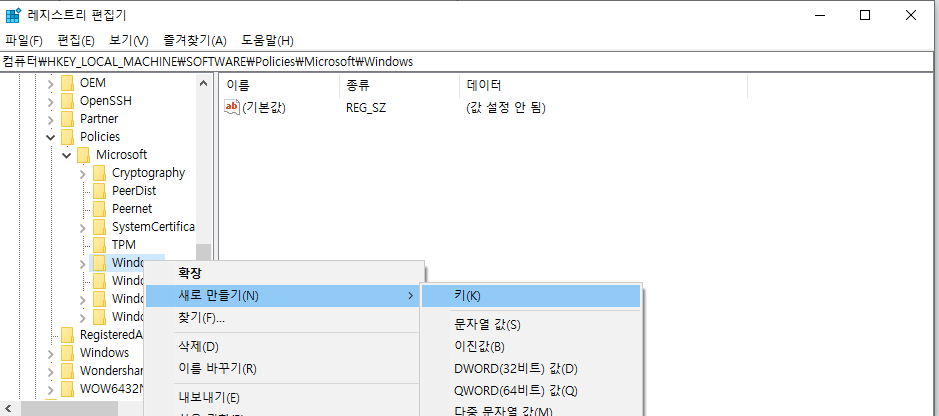Select 키(K) in the submenu
Image resolution: width=939 pixels, height=416 pixels.
tap(531, 296)
